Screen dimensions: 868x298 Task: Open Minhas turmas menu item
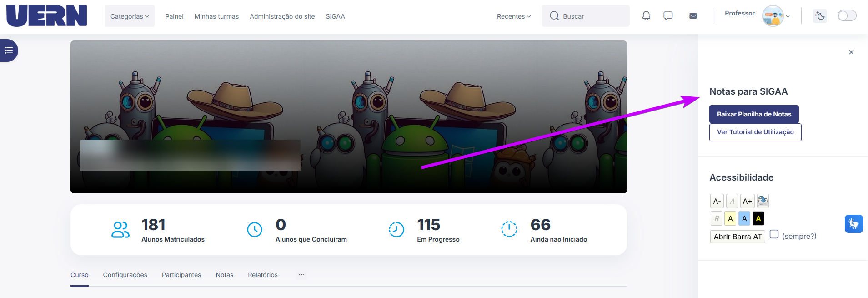tap(216, 16)
